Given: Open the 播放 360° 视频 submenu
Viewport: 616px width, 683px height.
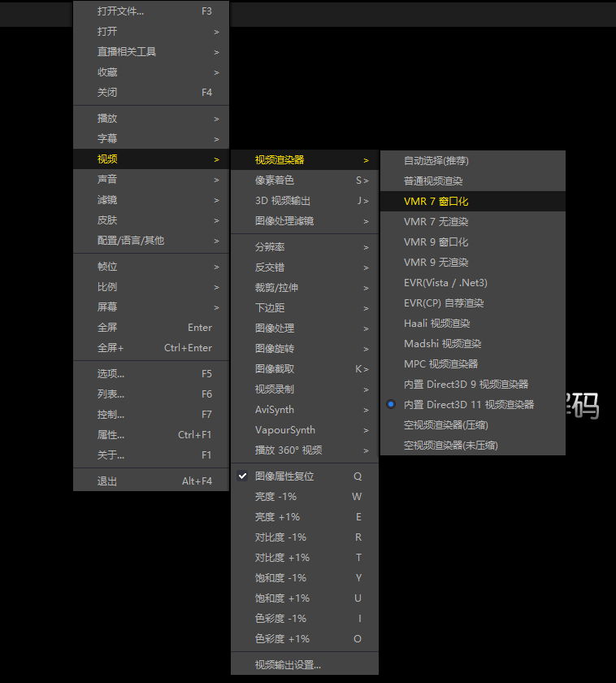Looking at the screenshot, I should coord(288,450).
